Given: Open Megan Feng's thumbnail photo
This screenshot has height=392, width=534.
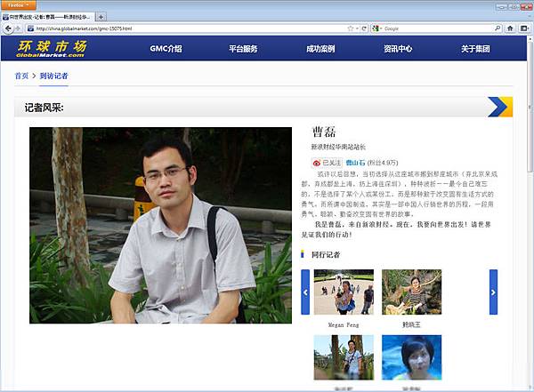Looking at the screenshot, I should point(344,292).
